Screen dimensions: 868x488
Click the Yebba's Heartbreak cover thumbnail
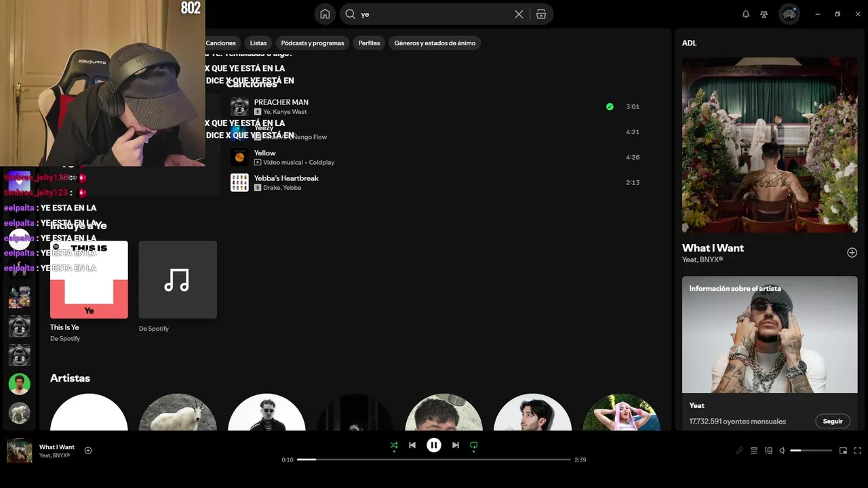click(239, 182)
